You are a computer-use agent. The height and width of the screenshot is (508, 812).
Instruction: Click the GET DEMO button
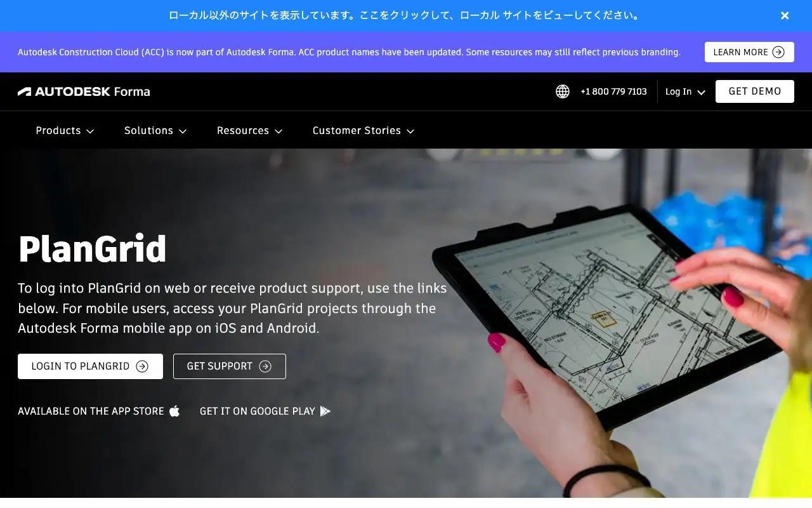[x=755, y=91]
